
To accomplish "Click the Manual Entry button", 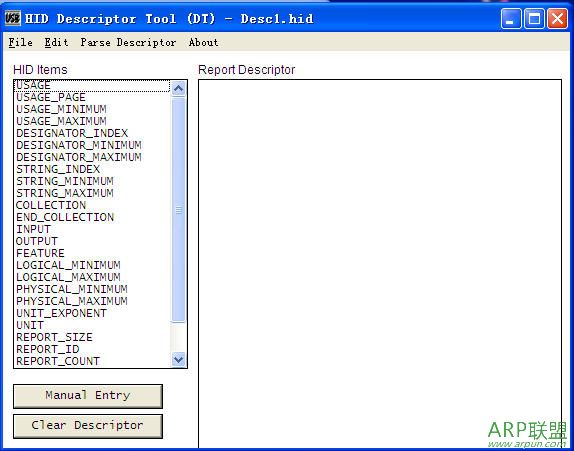I will pos(88,396).
